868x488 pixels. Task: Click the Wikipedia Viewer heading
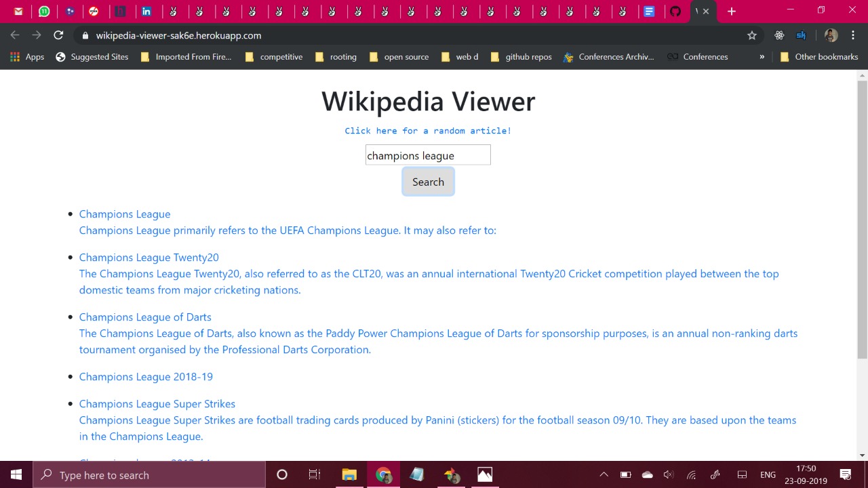click(428, 102)
